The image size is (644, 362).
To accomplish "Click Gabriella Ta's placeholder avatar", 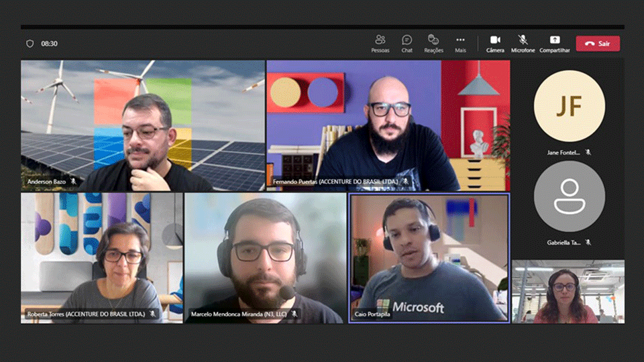I will coord(569,196).
